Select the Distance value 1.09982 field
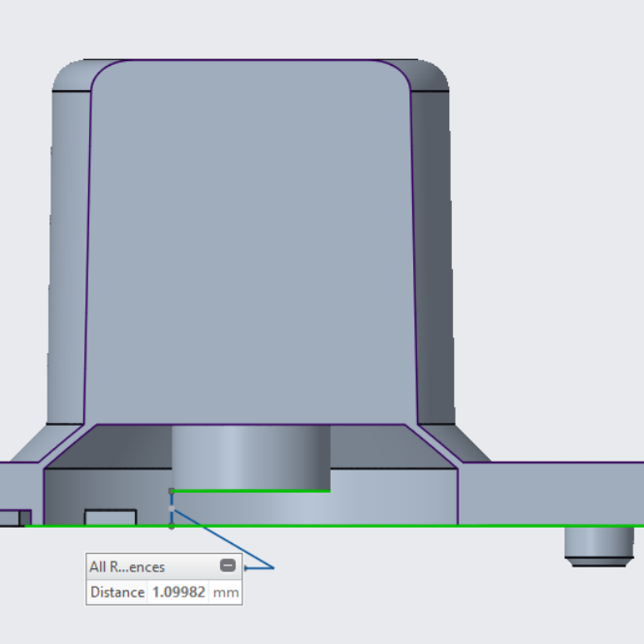The image size is (644, 644). (178, 592)
